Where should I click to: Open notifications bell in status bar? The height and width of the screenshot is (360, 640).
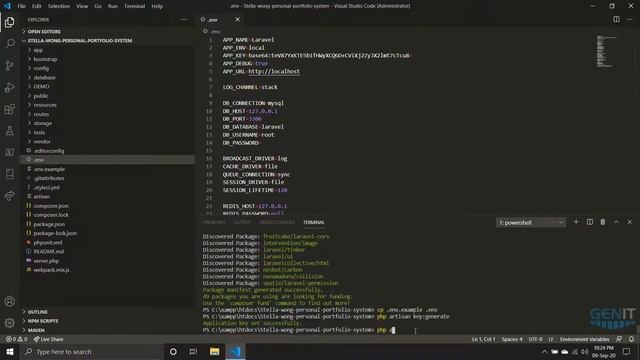(x=631, y=339)
